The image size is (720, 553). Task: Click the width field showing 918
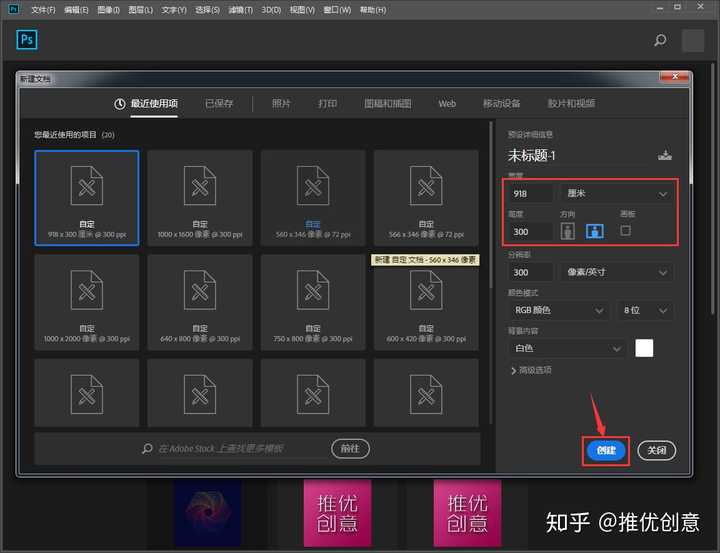[x=531, y=194]
